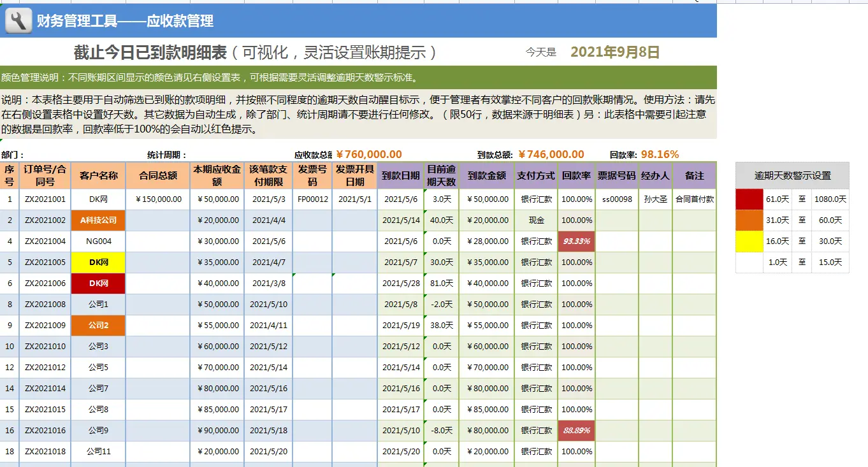Select the 1080.0天 threshold cell
Viewport: 868px width, 467px height.
coord(830,199)
